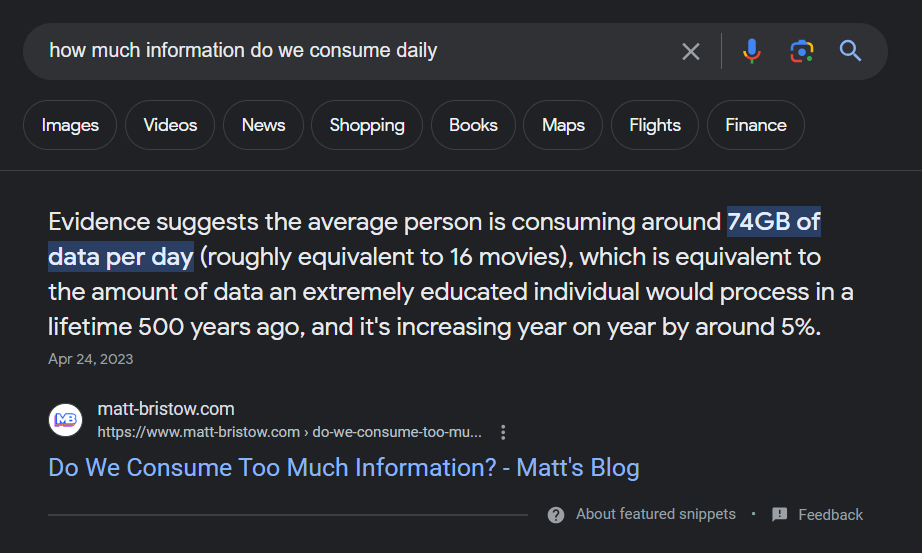Clear the search query with X icon
The width and height of the screenshot is (922, 553).
(691, 52)
